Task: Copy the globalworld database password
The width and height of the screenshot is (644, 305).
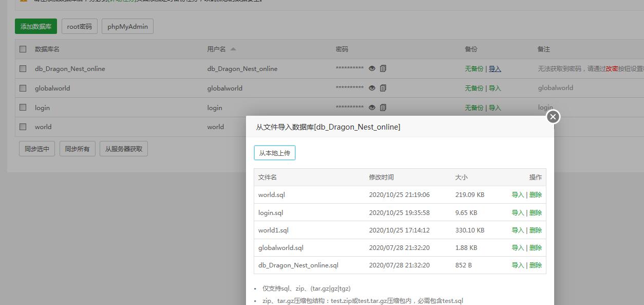Action: 383,88
